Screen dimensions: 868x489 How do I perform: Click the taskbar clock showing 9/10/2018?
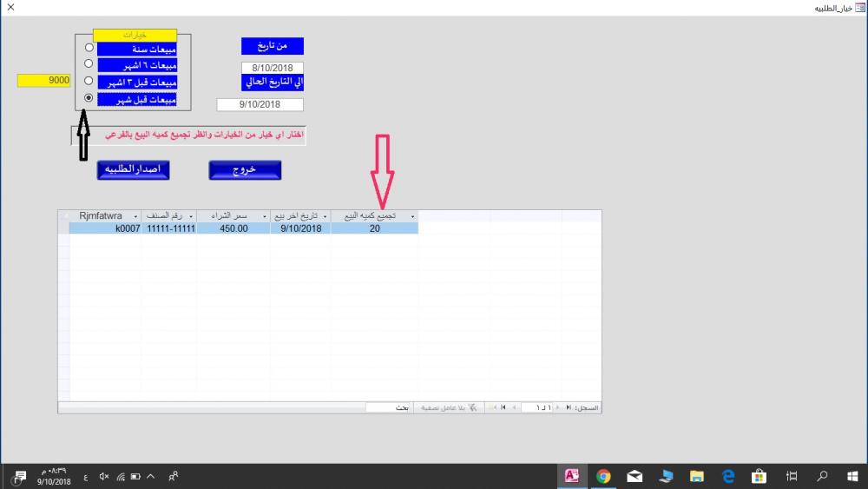(54, 476)
